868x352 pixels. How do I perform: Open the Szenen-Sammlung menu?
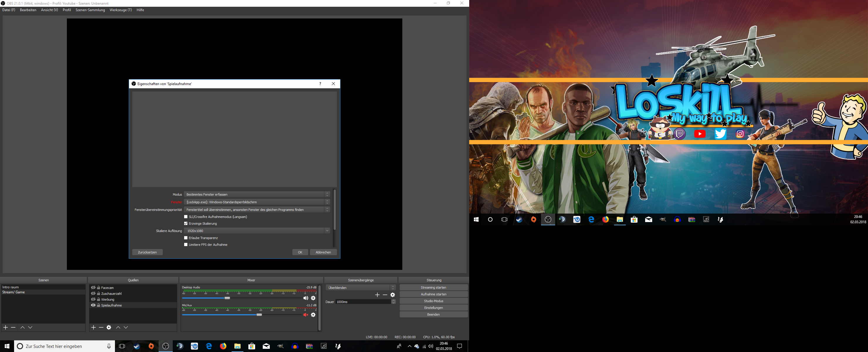click(90, 10)
